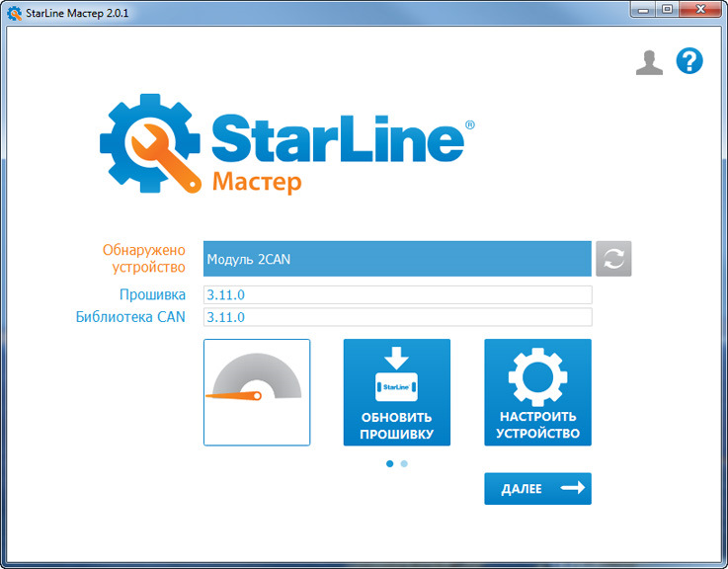Click the speedometer gauge tile
Screen dimensions: 728x569
coord(257,392)
